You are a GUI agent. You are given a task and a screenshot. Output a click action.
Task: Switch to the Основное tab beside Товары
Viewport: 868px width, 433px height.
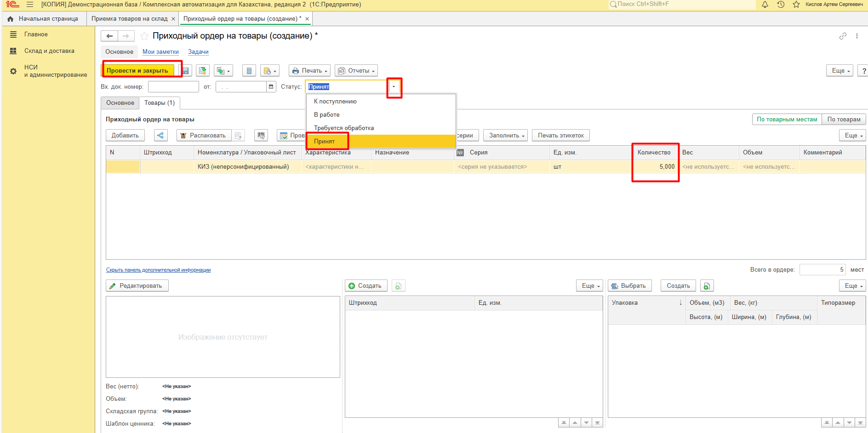[x=120, y=103]
